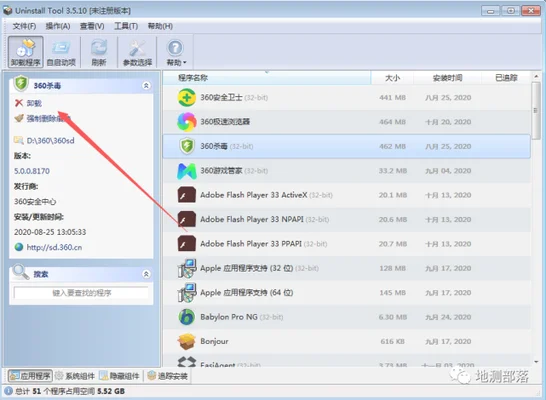Select Apple 应用程序支持 (64 位) icon
Image resolution: width=546 pixels, height=400 pixels.
[x=187, y=292]
